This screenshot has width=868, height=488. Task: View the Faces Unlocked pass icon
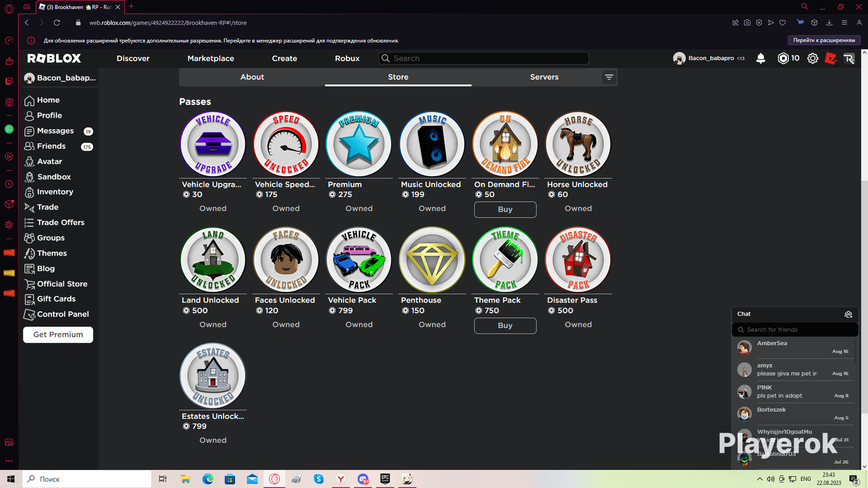coord(286,260)
